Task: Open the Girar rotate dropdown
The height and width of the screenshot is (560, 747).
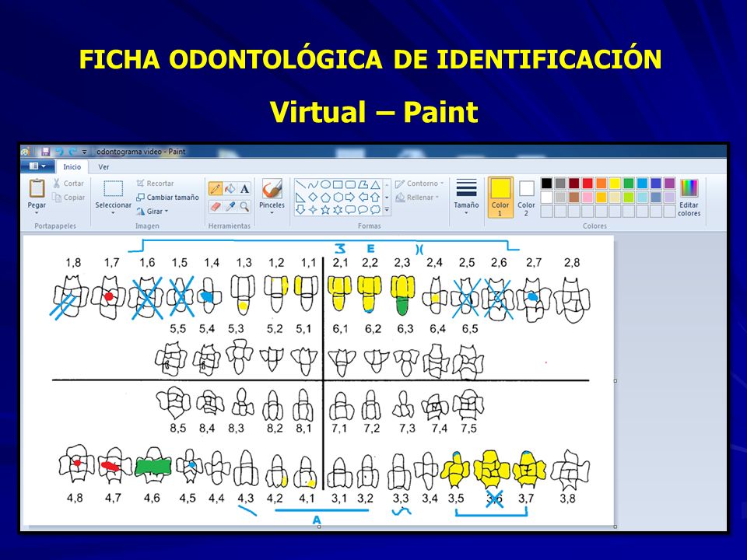Action: coord(153,212)
